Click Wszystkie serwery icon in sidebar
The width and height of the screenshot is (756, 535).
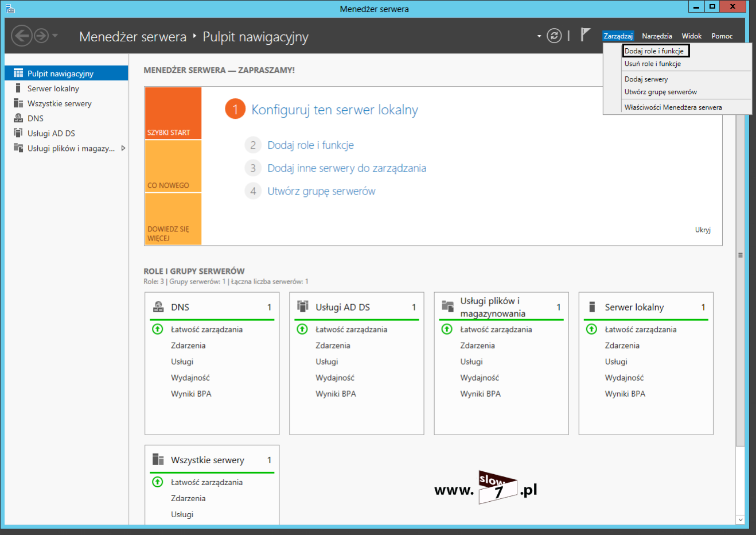(x=18, y=103)
